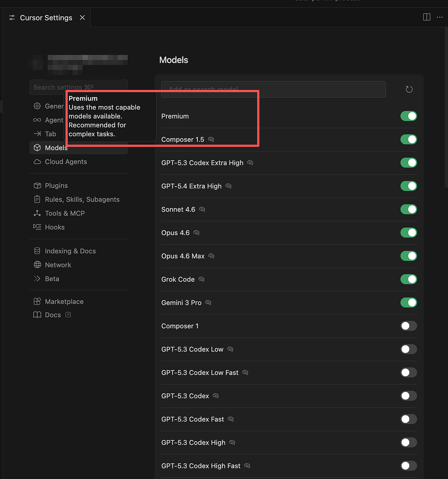
Task: Open Indexing & Docs settings
Action: click(x=79, y=251)
